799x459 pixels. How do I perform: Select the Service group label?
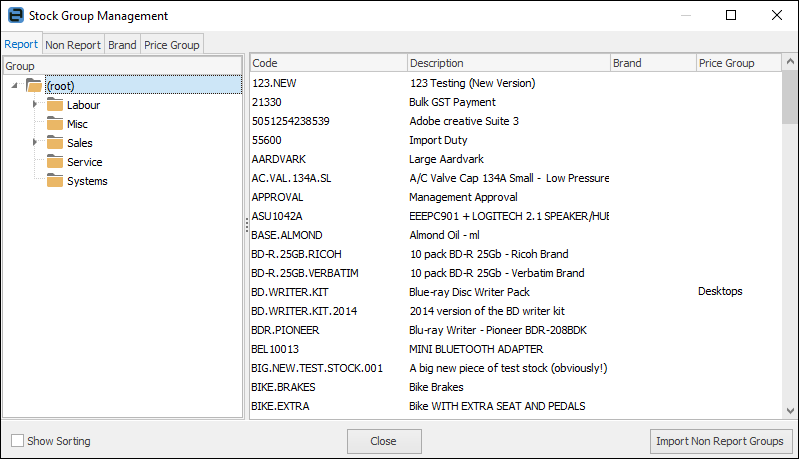pos(85,162)
